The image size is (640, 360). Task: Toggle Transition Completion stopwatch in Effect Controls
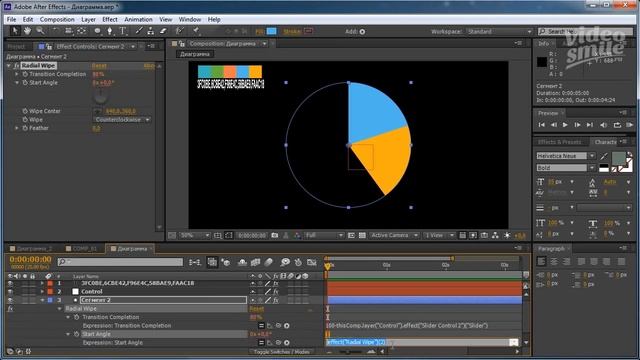point(25,74)
